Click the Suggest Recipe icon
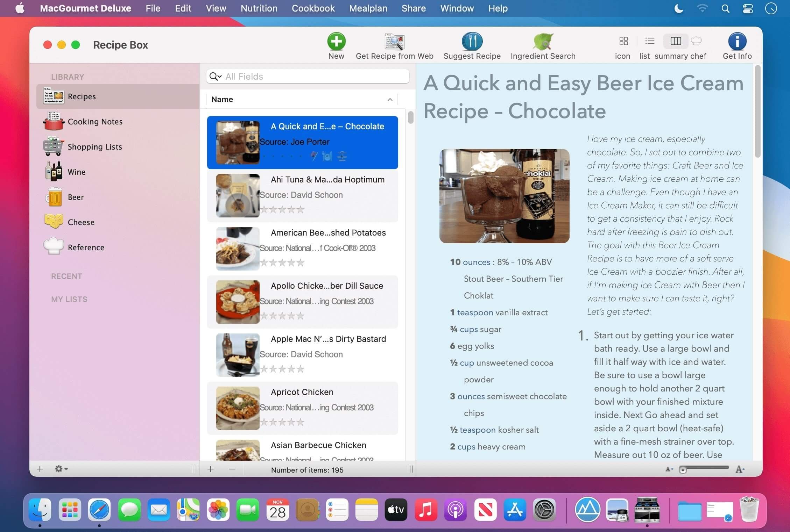 [472, 42]
